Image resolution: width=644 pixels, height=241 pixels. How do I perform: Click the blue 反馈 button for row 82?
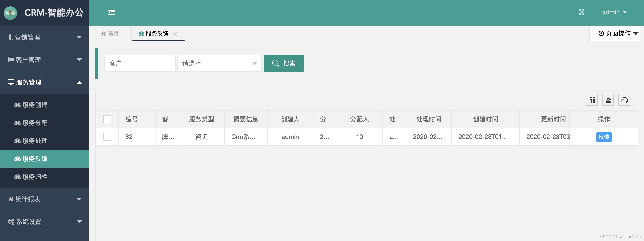coord(604,137)
